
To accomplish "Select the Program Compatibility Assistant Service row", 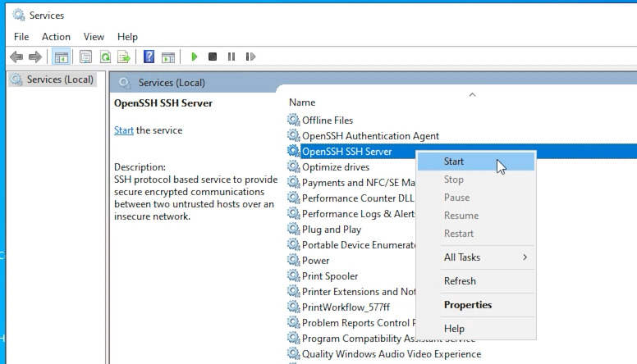I will coord(388,339).
